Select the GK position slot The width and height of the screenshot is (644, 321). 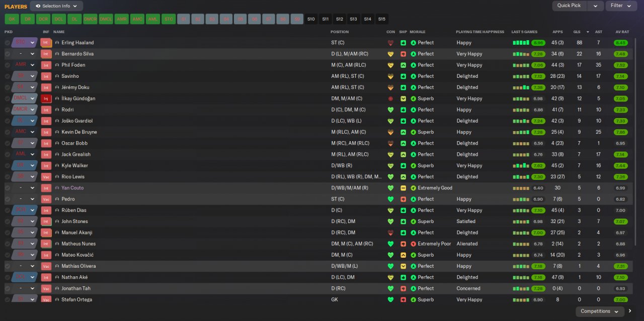tap(12, 19)
